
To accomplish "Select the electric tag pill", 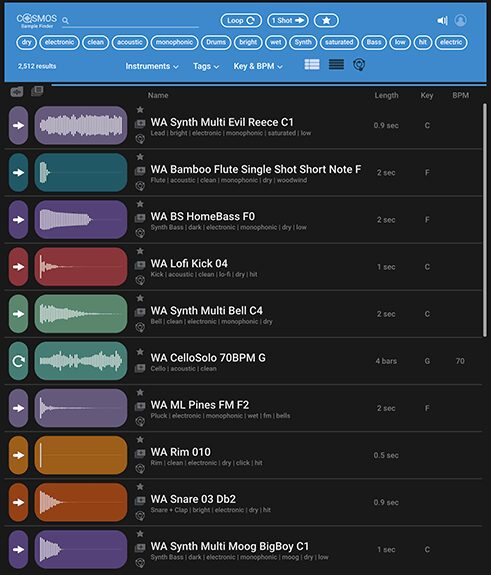I will [451, 42].
